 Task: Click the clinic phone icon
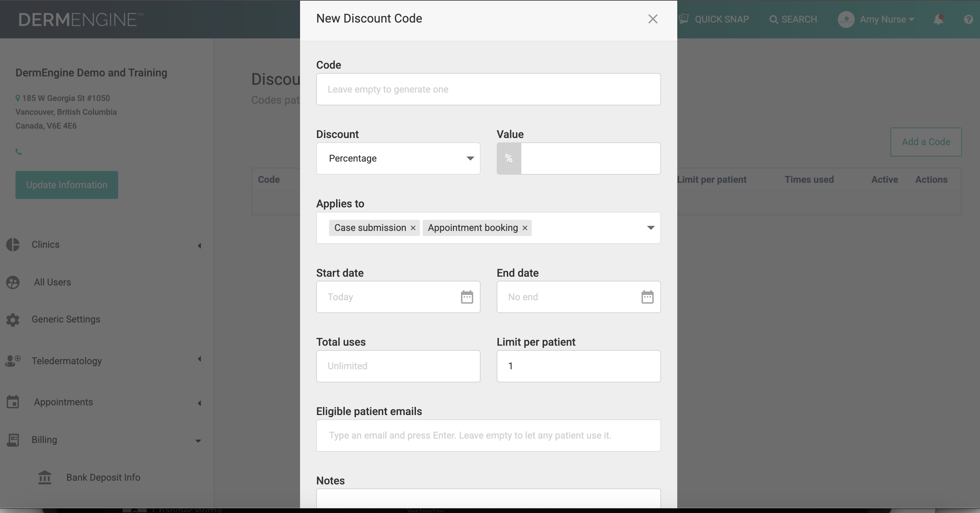click(19, 152)
